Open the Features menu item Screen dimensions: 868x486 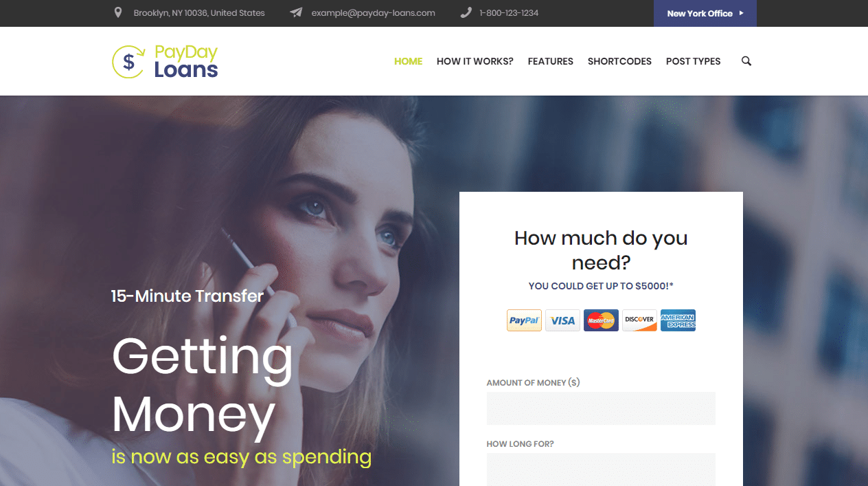[551, 61]
